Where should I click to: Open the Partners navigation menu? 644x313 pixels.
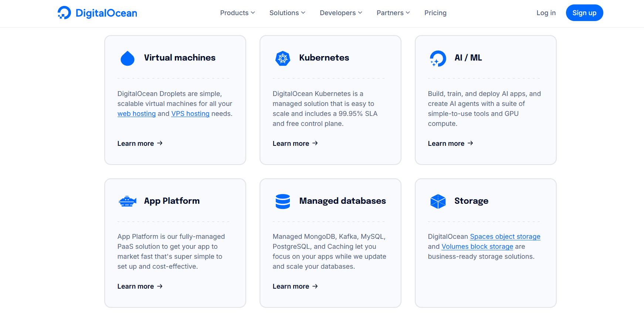(393, 13)
